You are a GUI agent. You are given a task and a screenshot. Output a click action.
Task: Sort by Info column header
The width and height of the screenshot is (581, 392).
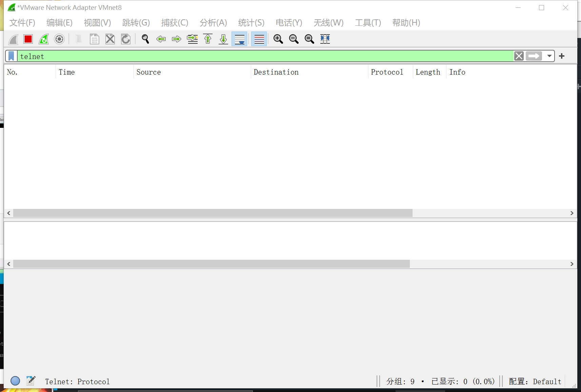(x=511, y=72)
